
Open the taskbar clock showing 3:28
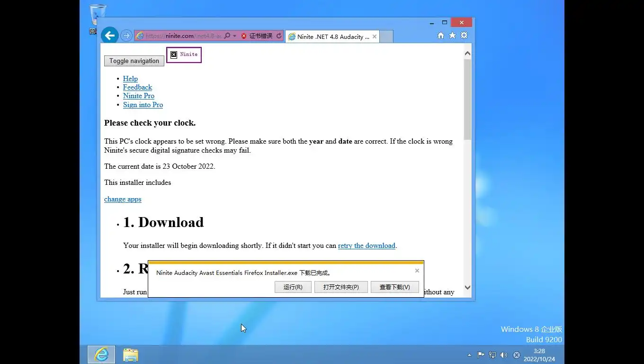[539, 355]
